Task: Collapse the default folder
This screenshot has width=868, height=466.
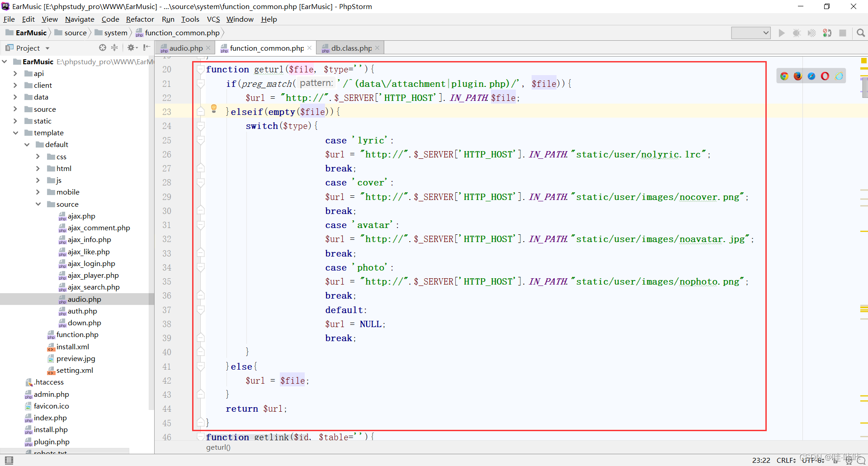Action: (27, 144)
